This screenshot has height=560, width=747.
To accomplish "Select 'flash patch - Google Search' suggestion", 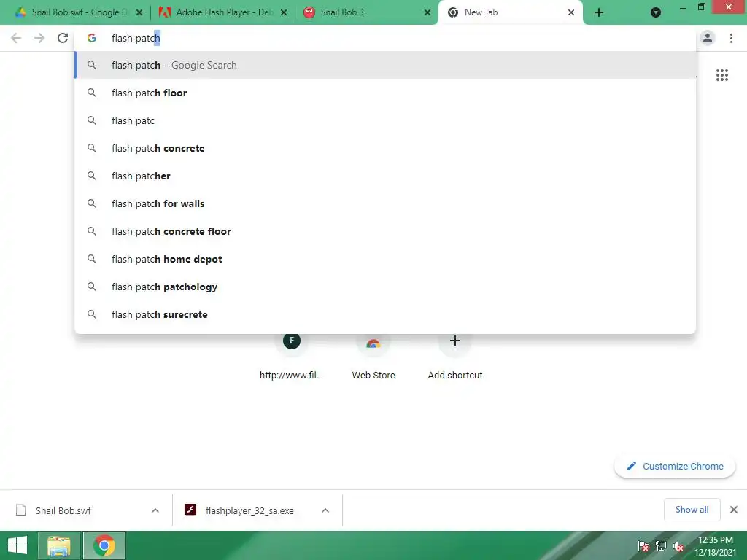I will [385, 65].
